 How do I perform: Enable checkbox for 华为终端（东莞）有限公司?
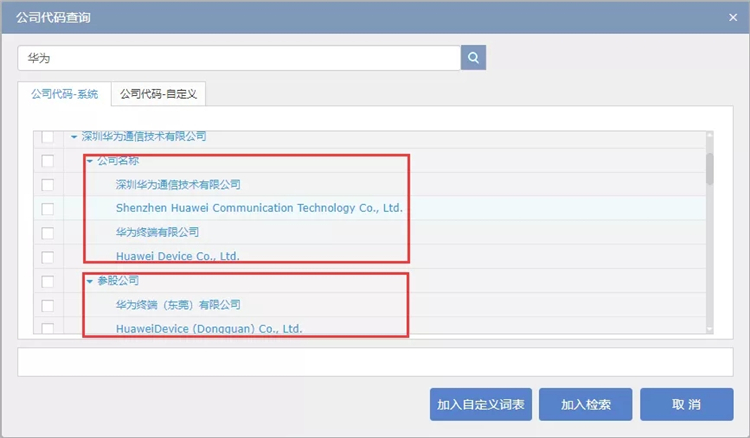tap(47, 305)
